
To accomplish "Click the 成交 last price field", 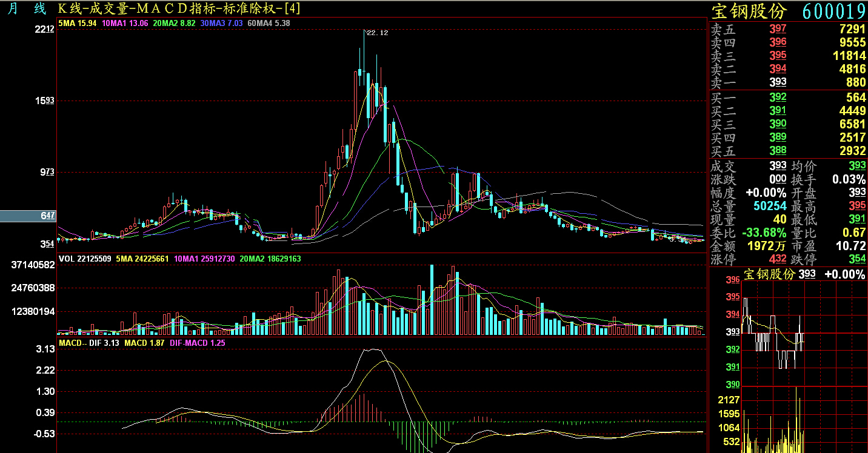I will pyautogui.click(x=749, y=166).
